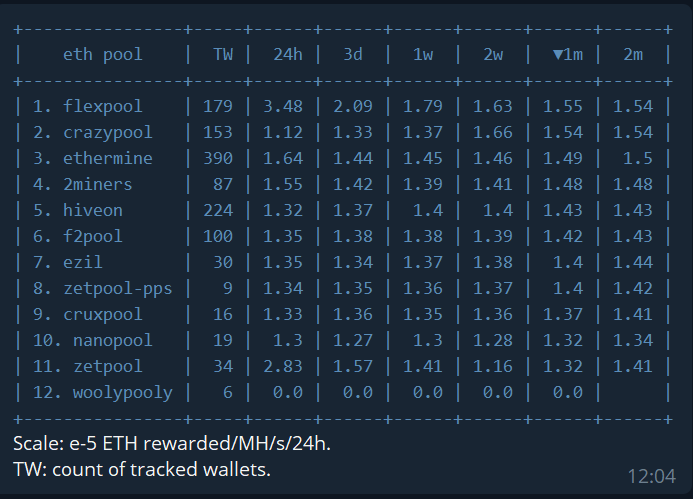Click flexpool's tracked wallets value 179
Screen dimensions: 693x499
[218, 107]
